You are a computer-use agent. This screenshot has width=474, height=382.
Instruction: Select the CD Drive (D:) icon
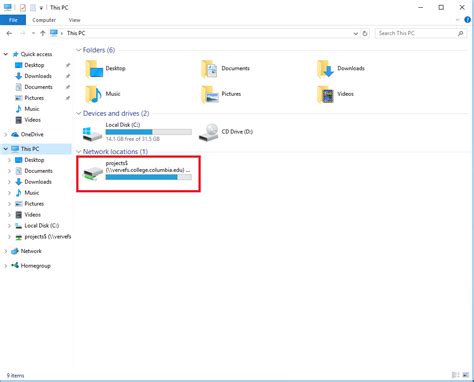pyautogui.click(x=209, y=132)
